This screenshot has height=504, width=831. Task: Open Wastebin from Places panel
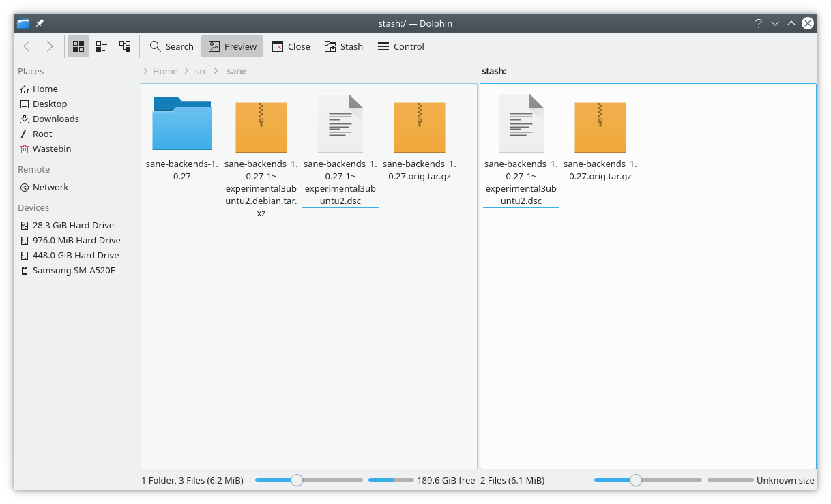point(51,149)
